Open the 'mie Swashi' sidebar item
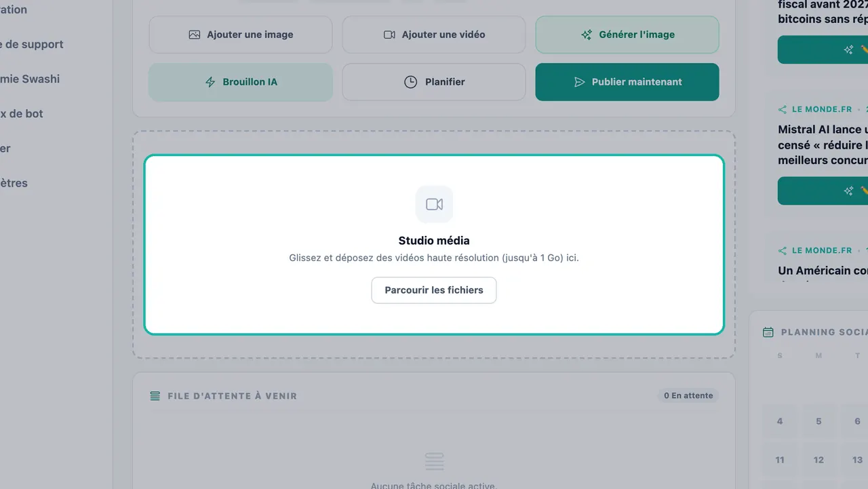868x489 pixels. (30, 79)
